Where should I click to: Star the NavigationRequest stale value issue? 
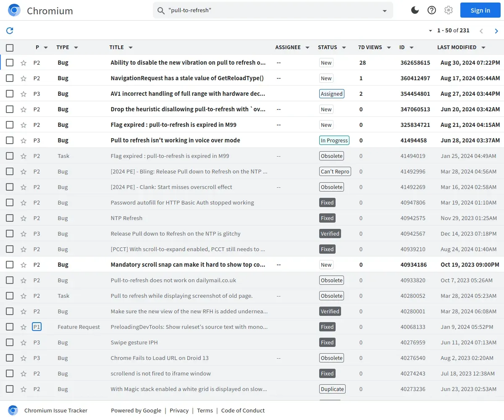click(x=24, y=79)
